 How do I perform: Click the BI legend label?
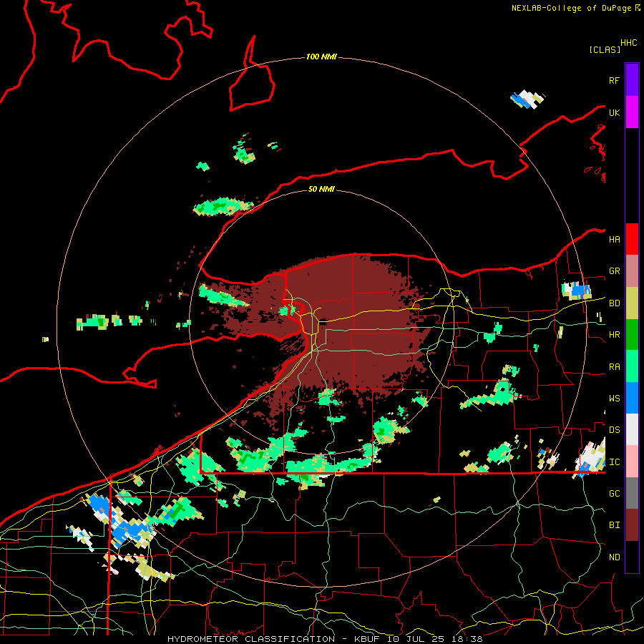point(614,525)
